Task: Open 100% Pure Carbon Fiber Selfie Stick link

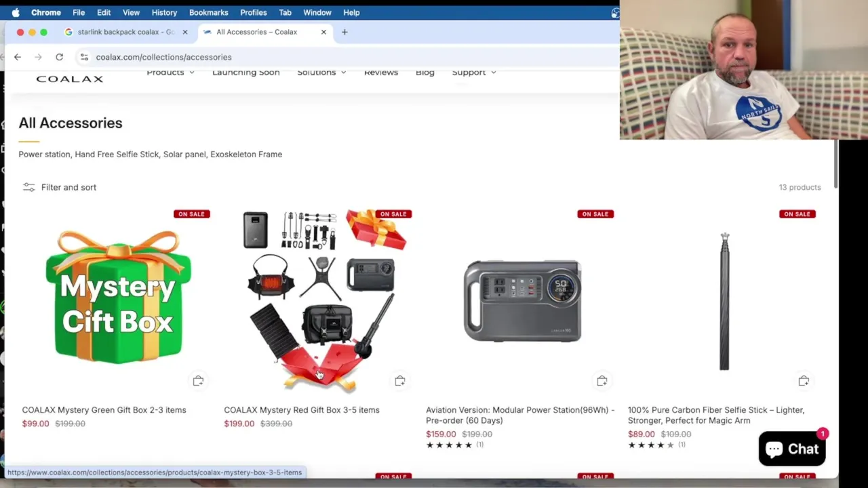Action: point(716,415)
